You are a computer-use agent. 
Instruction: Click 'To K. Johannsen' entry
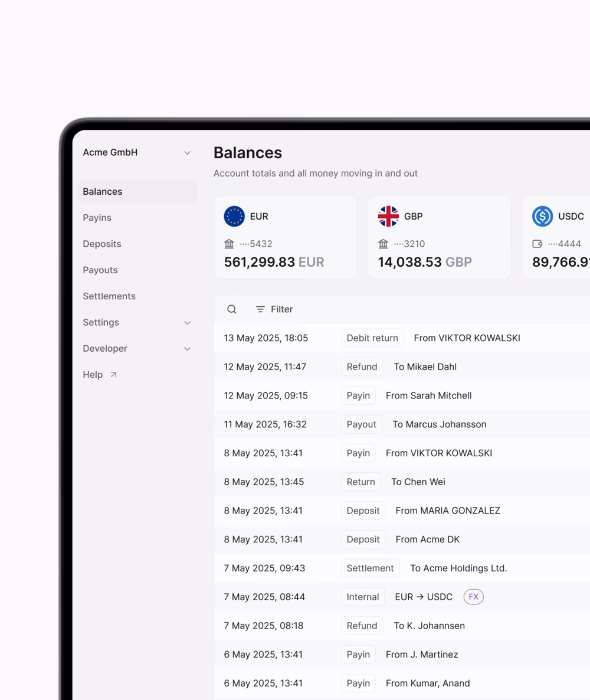click(x=429, y=626)
